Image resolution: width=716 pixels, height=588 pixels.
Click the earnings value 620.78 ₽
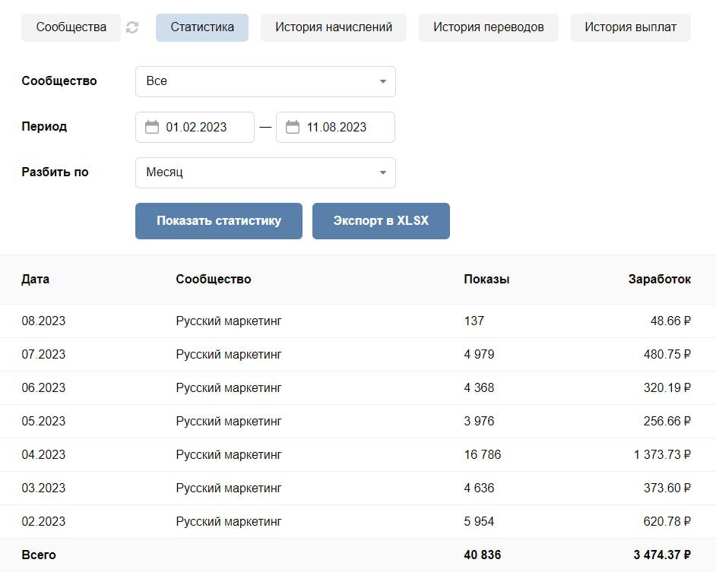click(x=667, y=521)
